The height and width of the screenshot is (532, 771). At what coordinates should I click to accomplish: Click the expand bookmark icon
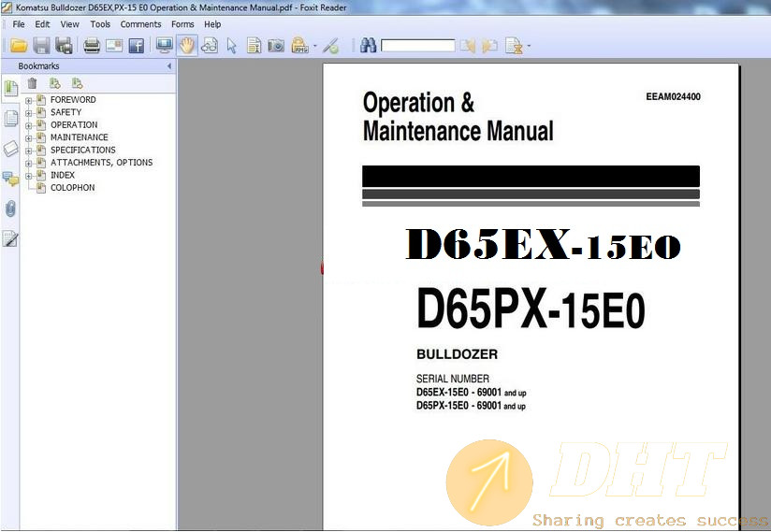pyautogui.click(x=55, y=83)
